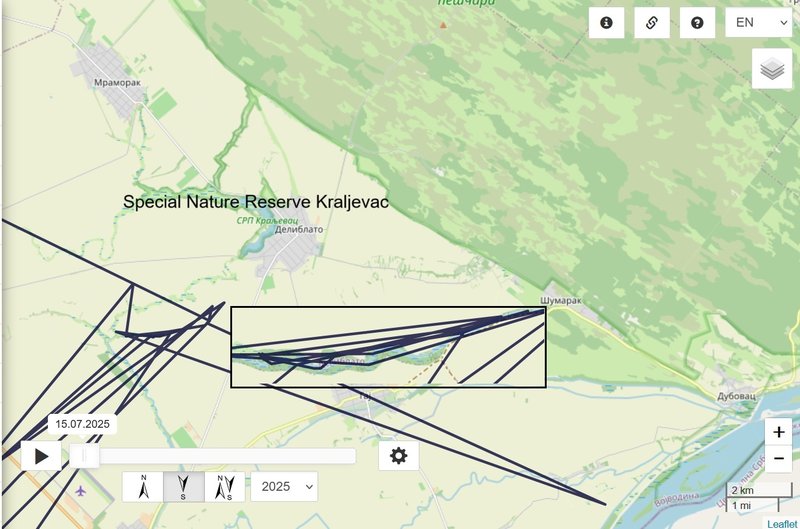This screenshot has height=529, width=800.
Task: Click the Дубовац village label
Action: tap(736, 396)
